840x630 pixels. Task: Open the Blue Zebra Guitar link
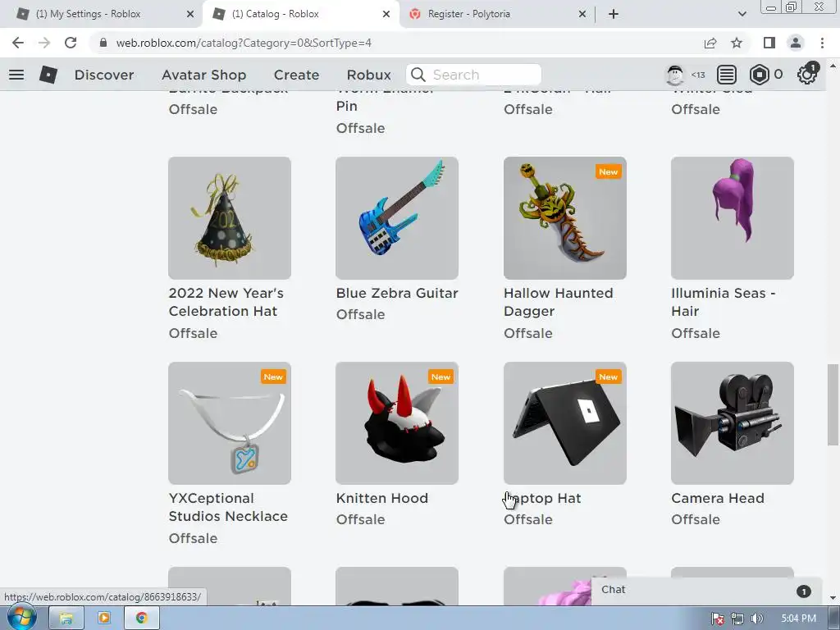click(397, 293)
